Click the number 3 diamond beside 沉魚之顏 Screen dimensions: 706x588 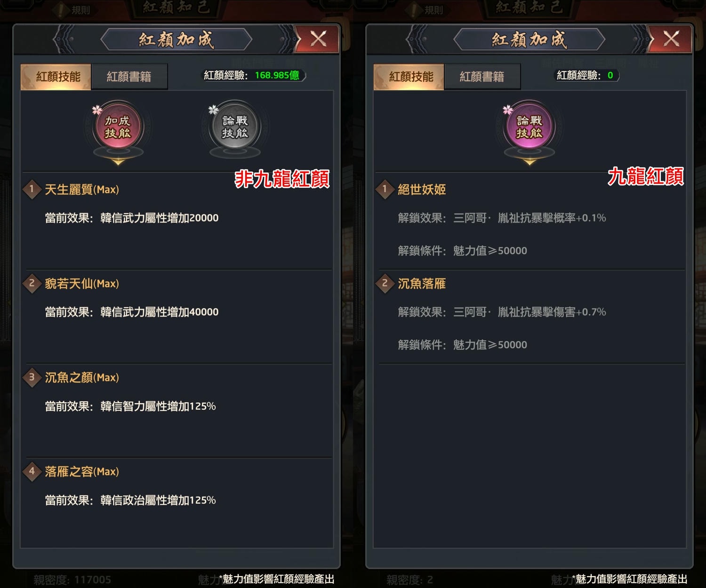32,377
